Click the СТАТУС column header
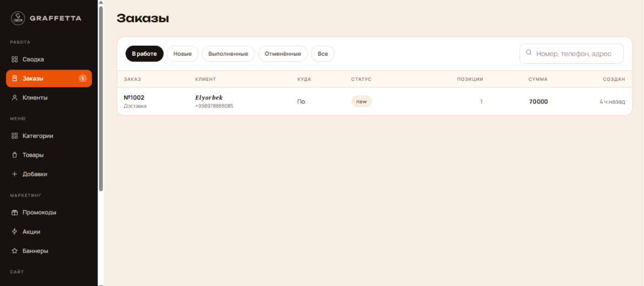Screen dimensions: 644x286 click(x=361, y=79)
